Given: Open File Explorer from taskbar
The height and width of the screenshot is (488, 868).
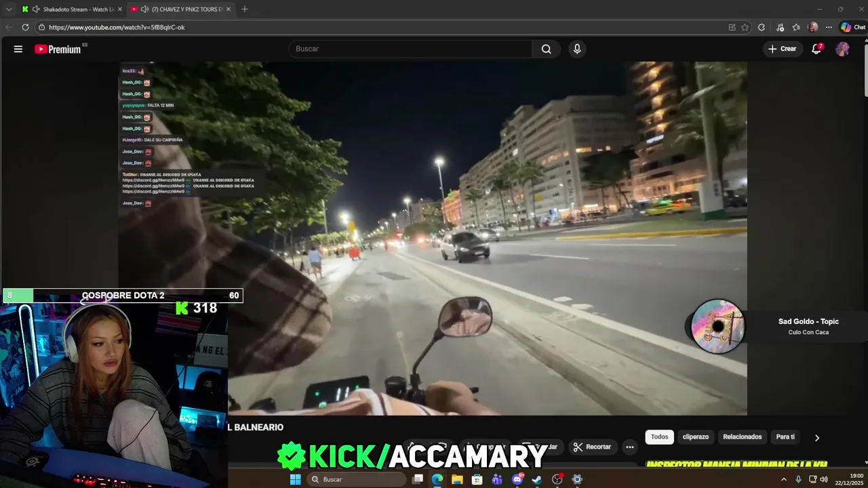Looking at the screenshot, I should 457,479.
